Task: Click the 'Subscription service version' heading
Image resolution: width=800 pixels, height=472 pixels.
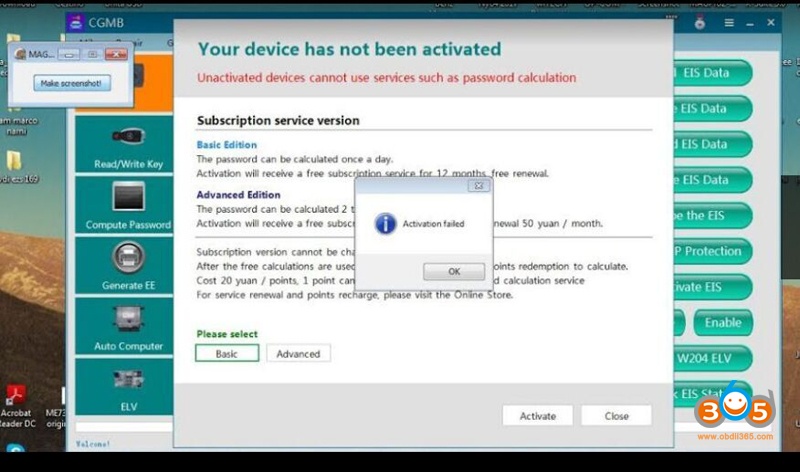Action: pyautogui.click(x=278, y=120)
